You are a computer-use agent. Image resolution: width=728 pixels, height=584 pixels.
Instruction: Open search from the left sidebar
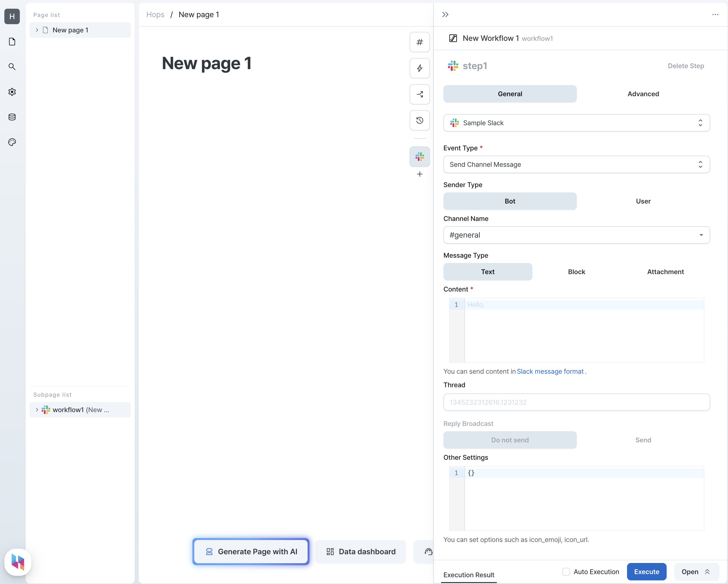tap(12, 66)
